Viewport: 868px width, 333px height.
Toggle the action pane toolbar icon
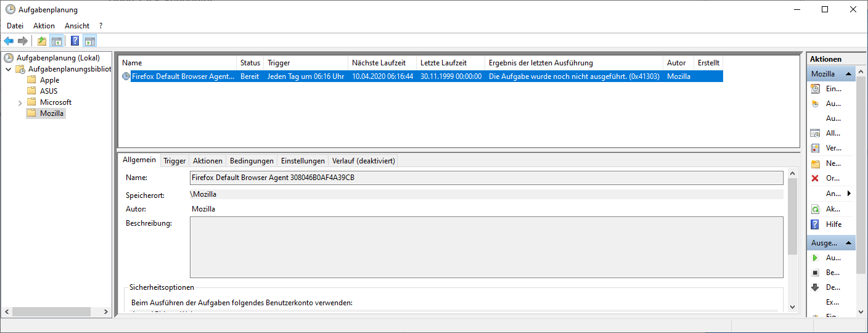pyautogui.click(x=90, y=41)
